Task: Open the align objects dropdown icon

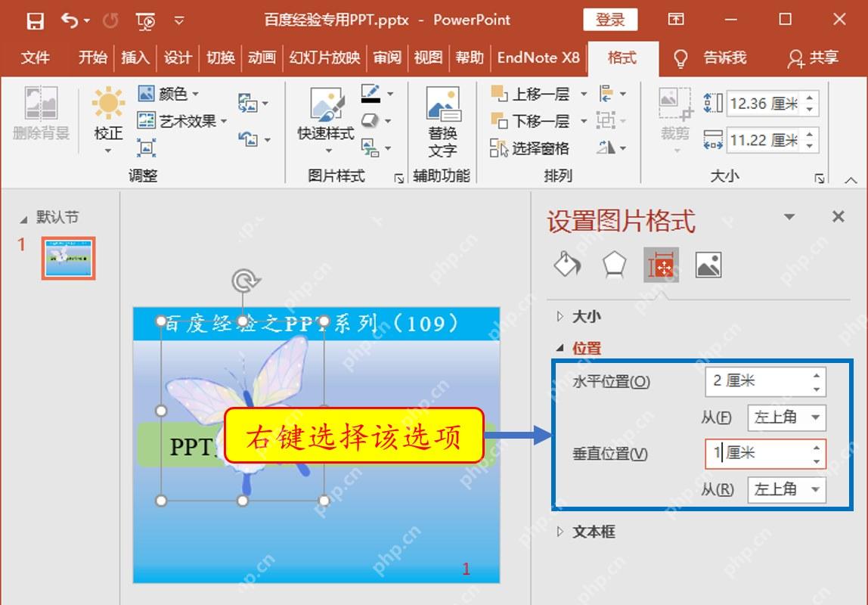Action: click(x=612, y=94)
